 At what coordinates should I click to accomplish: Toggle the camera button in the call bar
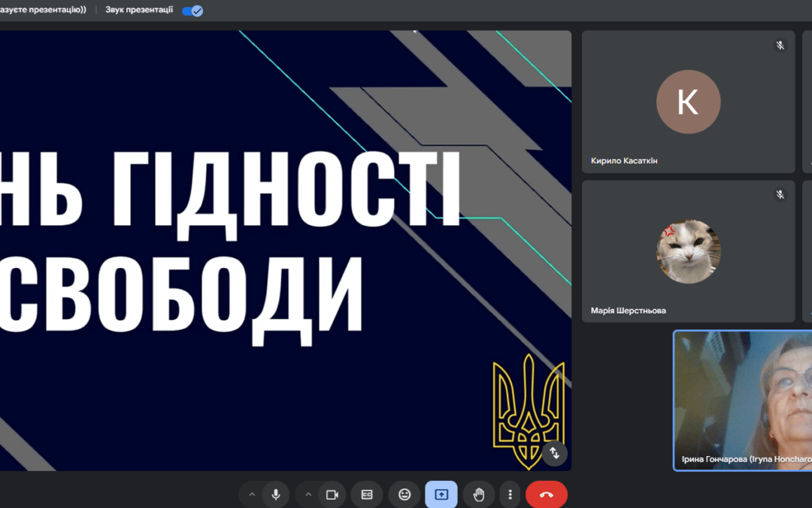pyautogui.click(x=332, y=495)
